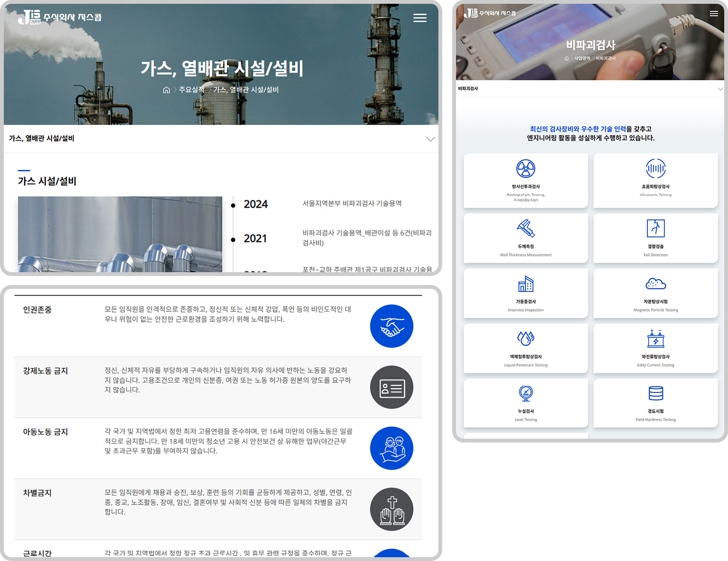
Task: Click 주요실적 breadcrumb link
Action: pyautogui.click(x=192, y=90)
